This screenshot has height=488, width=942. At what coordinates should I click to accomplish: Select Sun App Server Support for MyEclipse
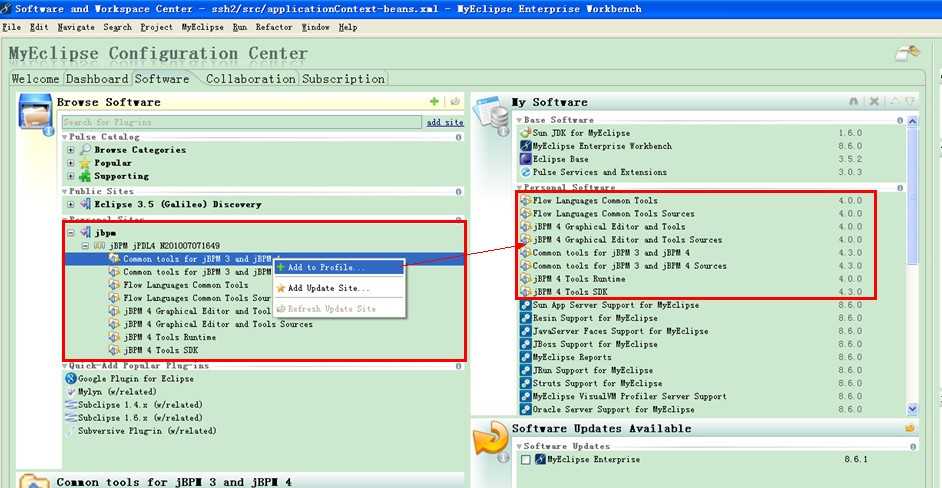pos(616,305)
